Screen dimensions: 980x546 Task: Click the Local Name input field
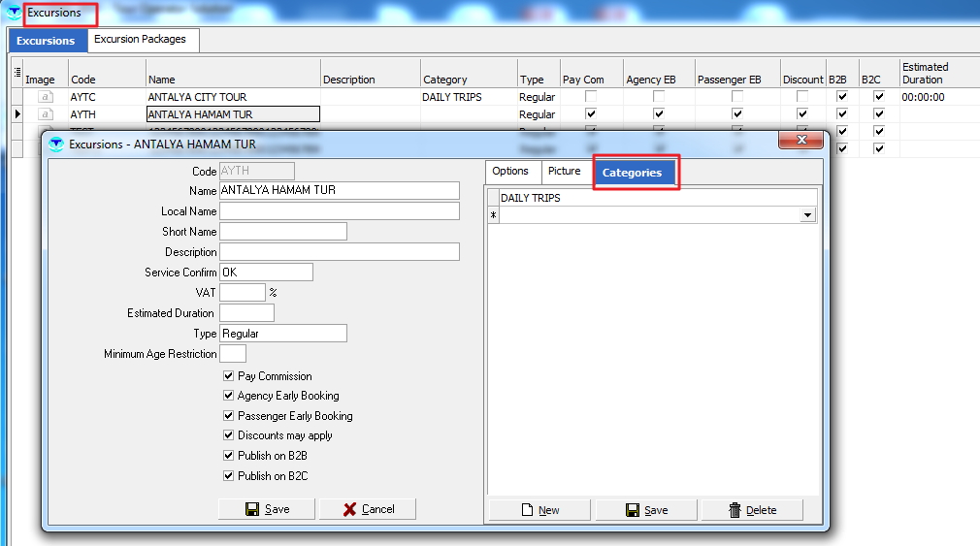click(339, 211)
